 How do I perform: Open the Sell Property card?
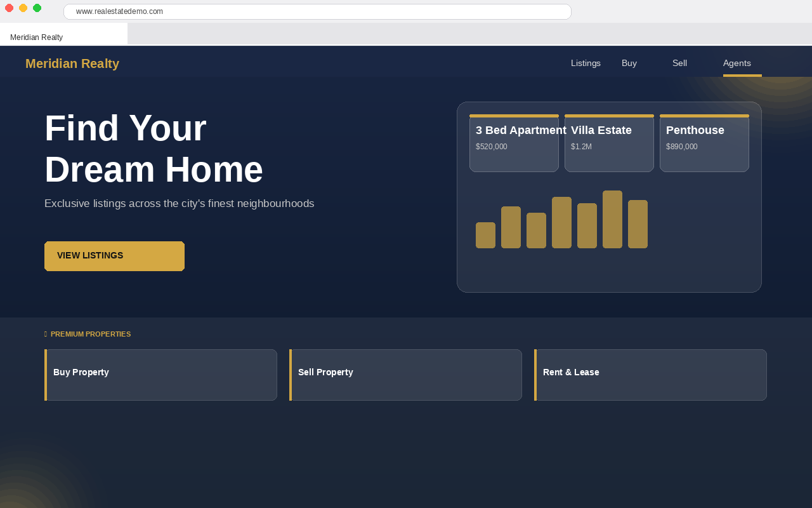tap(405, 375)
